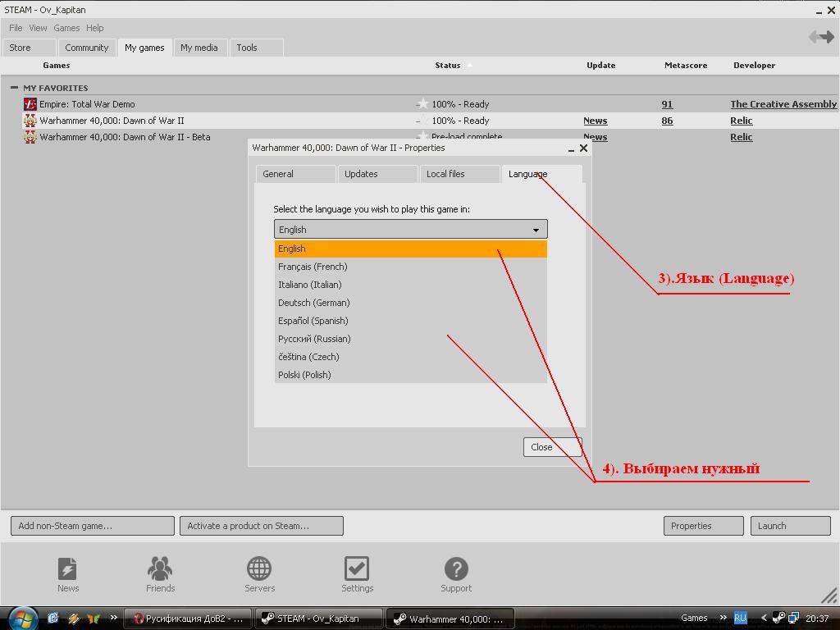Open the View menu

point(38,28)
